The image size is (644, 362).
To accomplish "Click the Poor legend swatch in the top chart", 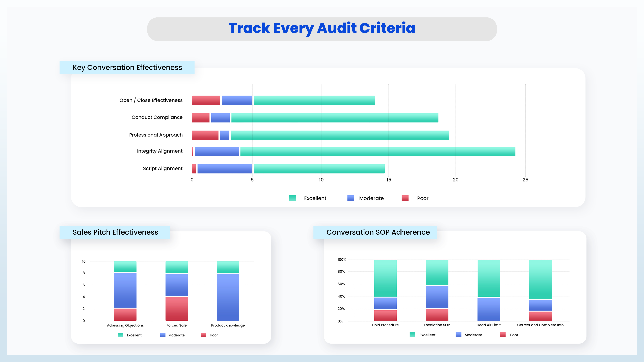I will coord(405,198).
